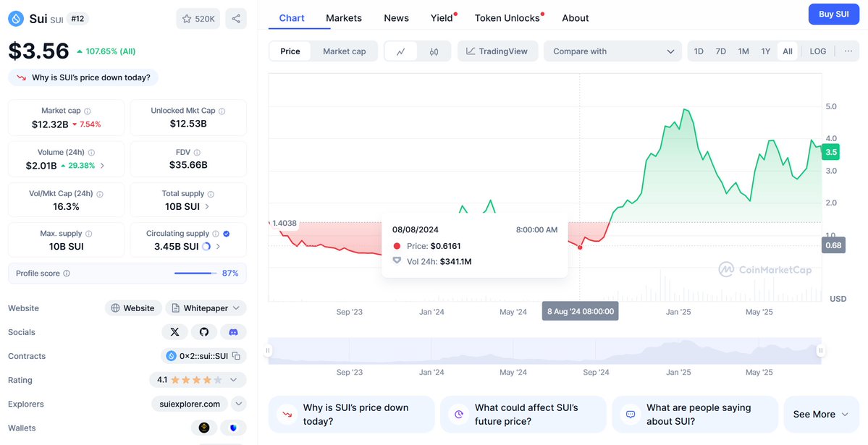Click the share icon next to watchlist
This screenshot has width=868, height=445.
[x=236, y=19]
